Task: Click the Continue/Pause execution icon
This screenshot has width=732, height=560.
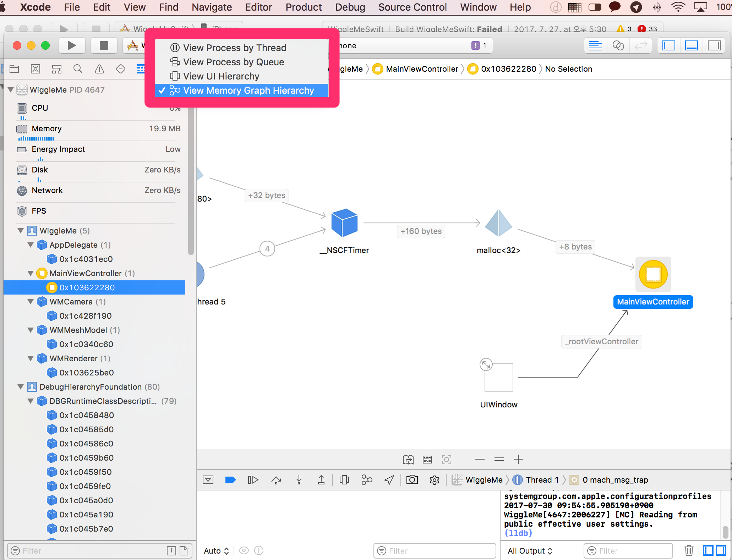Action: (253, 480)
